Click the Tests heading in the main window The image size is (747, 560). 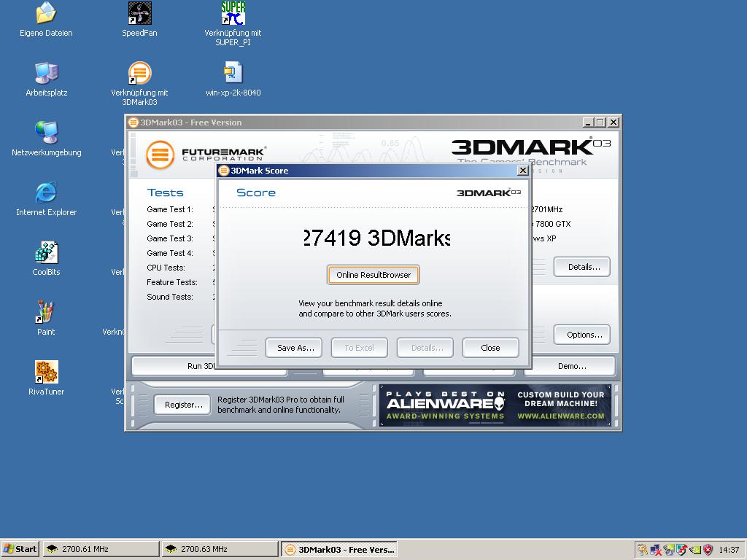tap(166, 192)
